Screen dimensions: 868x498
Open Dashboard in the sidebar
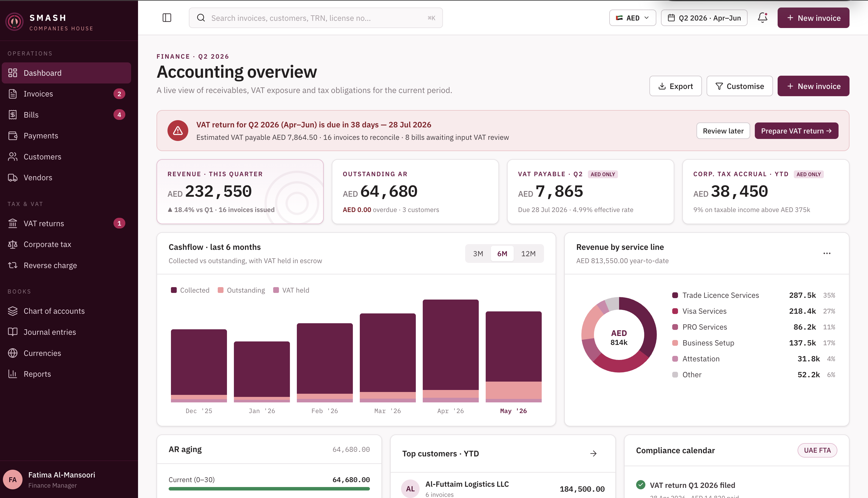pyautogui.click(x=66, y=73)
